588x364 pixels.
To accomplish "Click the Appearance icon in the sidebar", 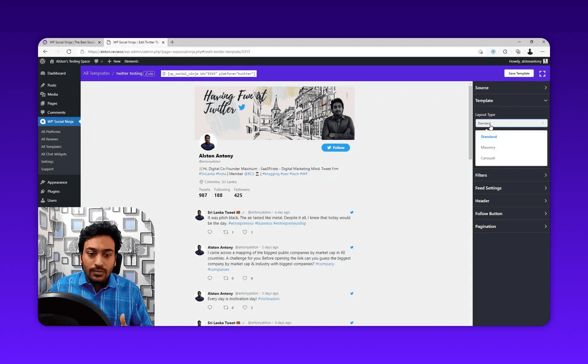I will [43, 182].
